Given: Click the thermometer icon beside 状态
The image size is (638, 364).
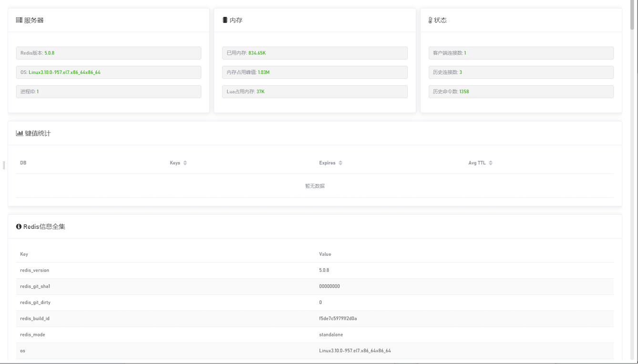Looking at the screenshot, I should click(430, 20).
